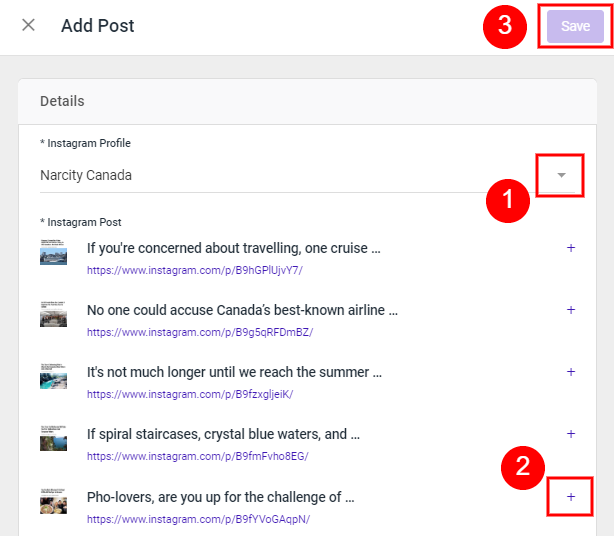The height and width of the screenshot is (536, 614).
Task: Open link instagram.com/p/B9fmFvho8EG/
Action: point(197,457)
